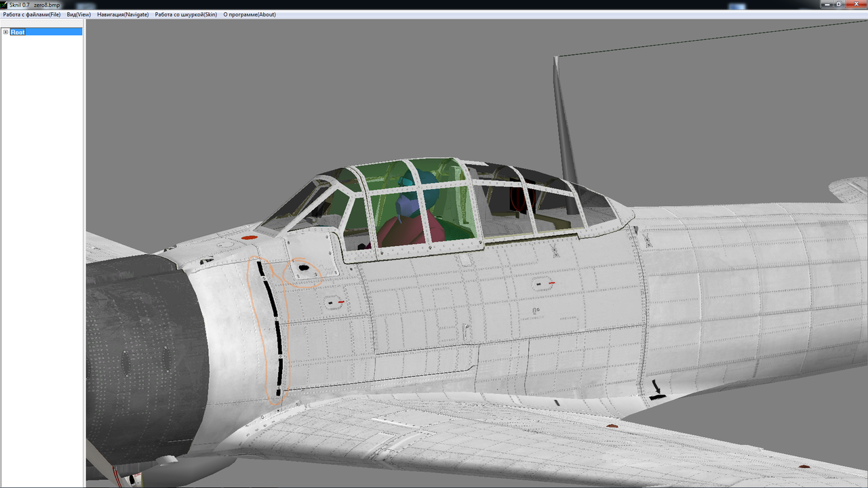Open the Навигация (Navigate) menu
This screenshot has height=488, width=868.
pos(123,14)
